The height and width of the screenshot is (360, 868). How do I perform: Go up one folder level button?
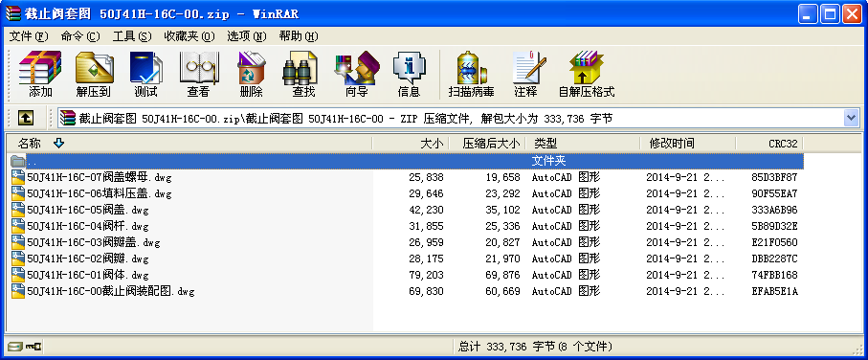(26, 118)
